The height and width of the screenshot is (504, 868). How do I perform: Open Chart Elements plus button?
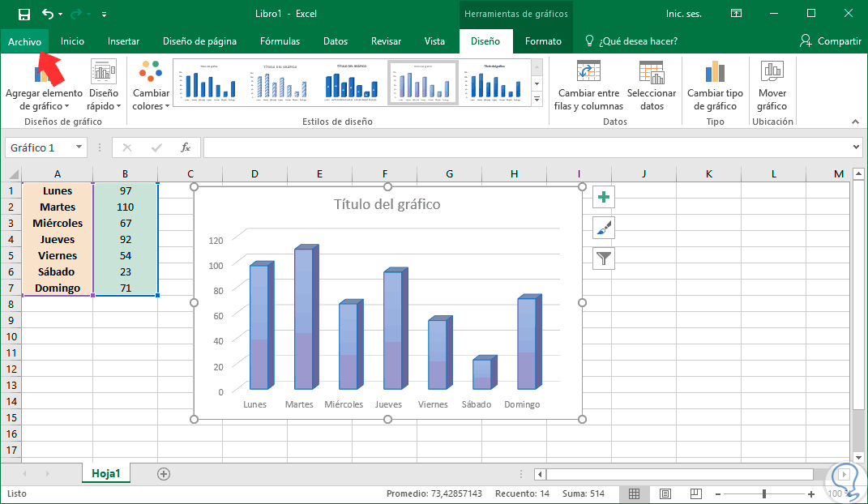tap(604, 197)
